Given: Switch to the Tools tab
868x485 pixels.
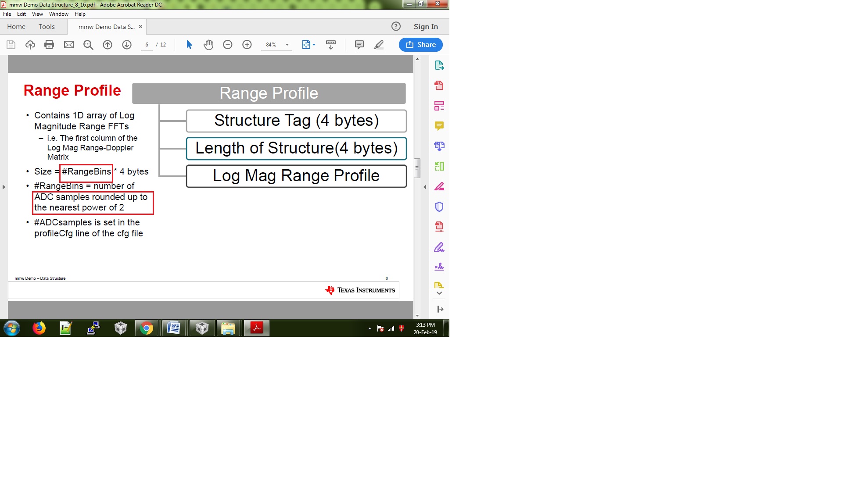Looking at the screenshot, I should pyautogui.click(x=47, y=27).
